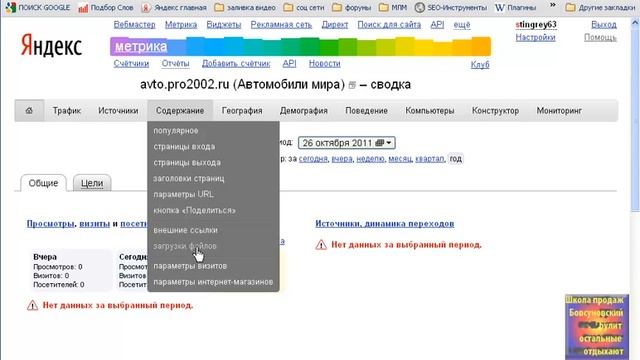Open the Помощь link
Image resolution: width=640 pixels, height=360 pixels.
coord(600,38)
